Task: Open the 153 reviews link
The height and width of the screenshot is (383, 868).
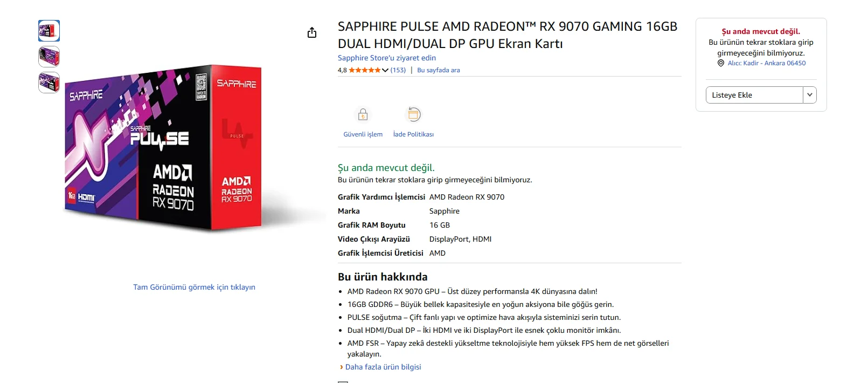Action: coord(398,70)
